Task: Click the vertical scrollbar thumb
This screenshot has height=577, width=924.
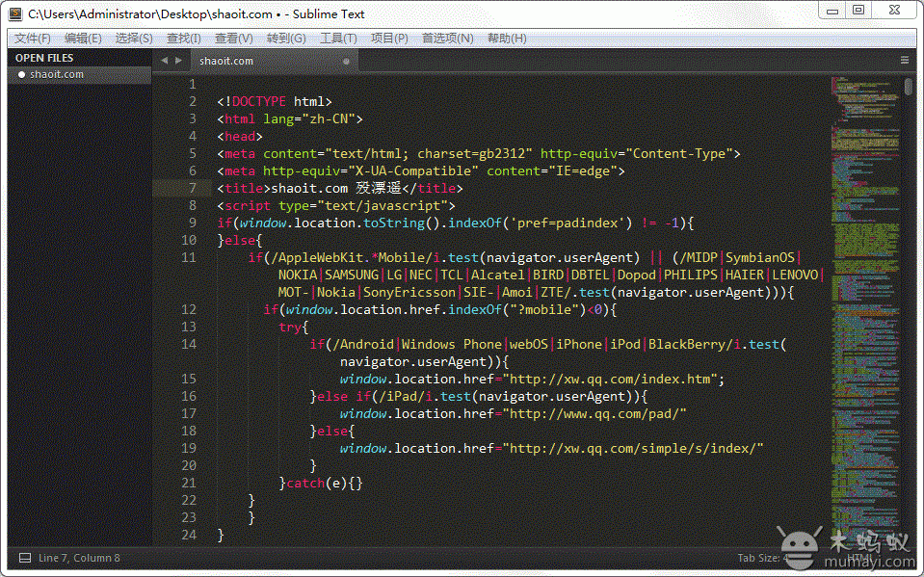Action: click(909, 87)
